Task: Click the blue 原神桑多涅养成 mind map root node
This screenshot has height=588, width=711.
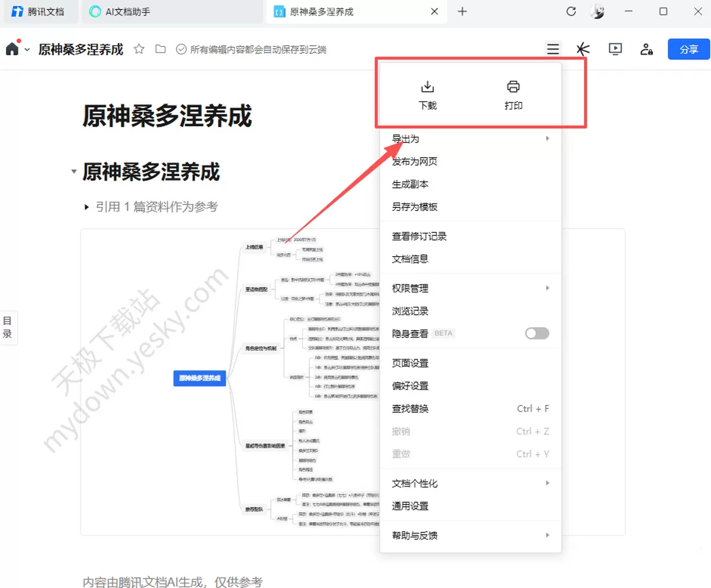Action: pos(200,378)
